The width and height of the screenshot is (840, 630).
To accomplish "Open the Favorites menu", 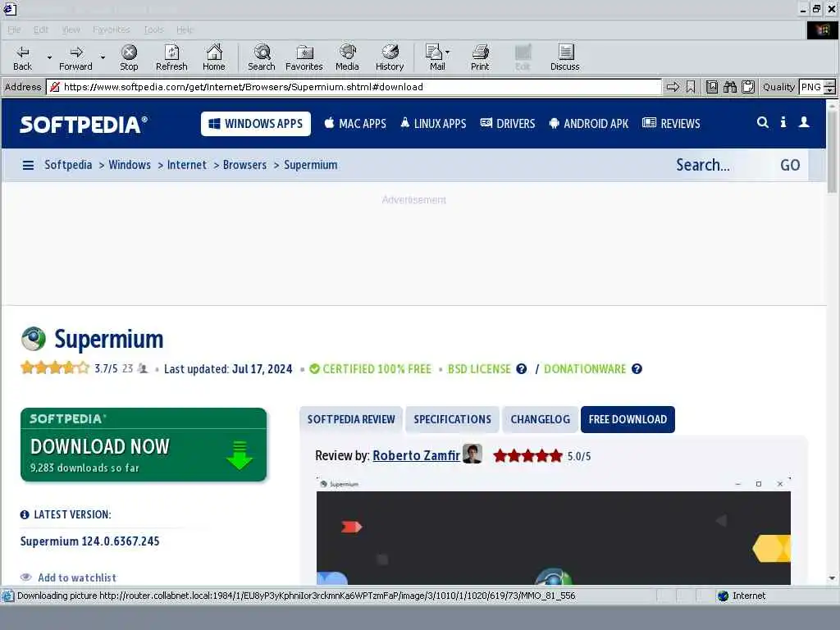I will [112, 30].
